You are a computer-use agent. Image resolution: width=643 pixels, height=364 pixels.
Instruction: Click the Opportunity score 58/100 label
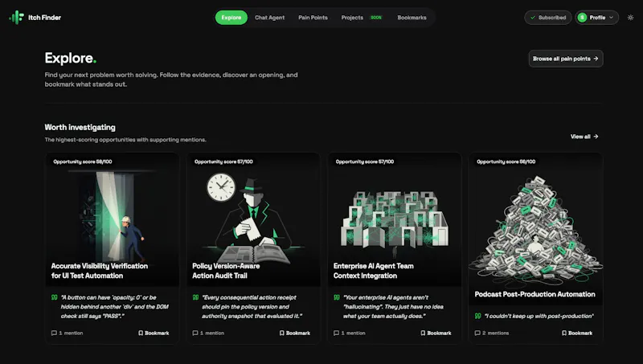(83, 162)
